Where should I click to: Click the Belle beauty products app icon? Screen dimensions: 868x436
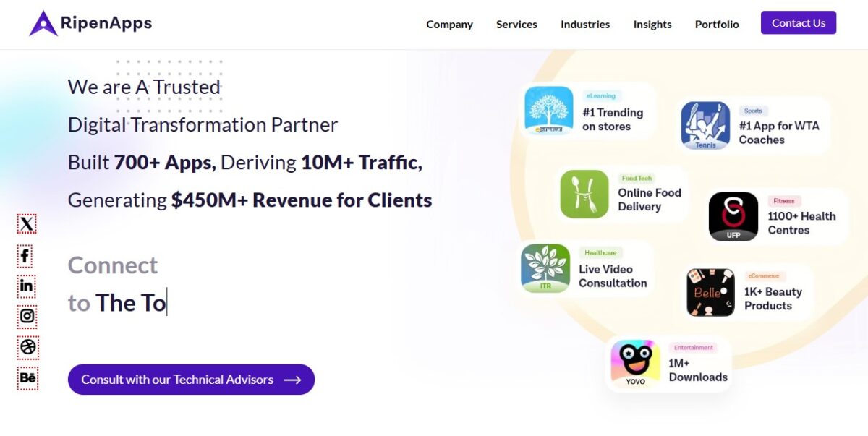(710, 292)
